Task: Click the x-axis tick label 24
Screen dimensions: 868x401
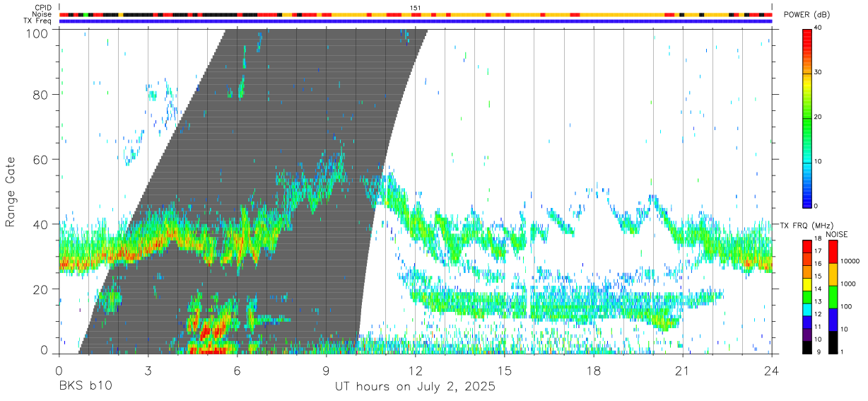Action: click(x=772, y=370)
